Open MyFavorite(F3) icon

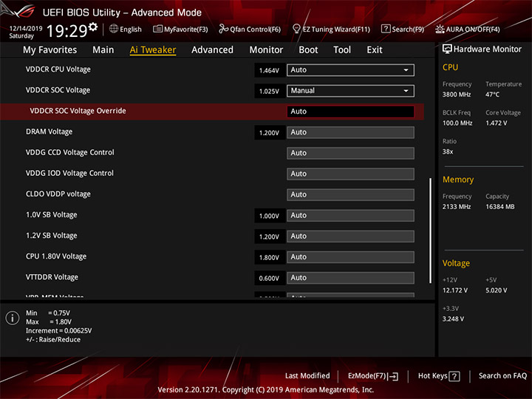158,29
